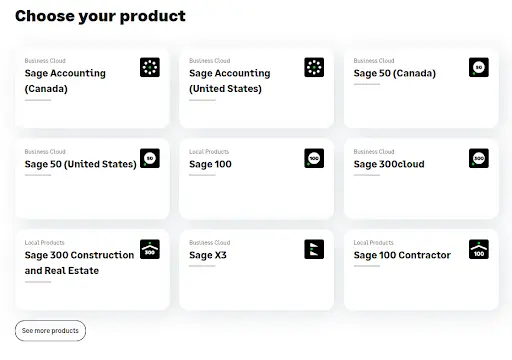512x360 pixels.
Task: Click the Sage 50 (United States) product icon
Action: pos(150,158)
